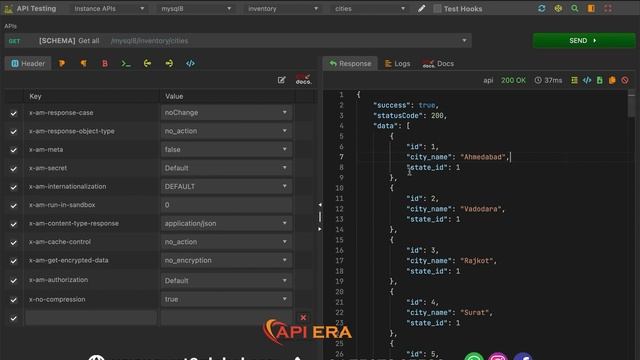640x360 pixels.
Task: Open the mysql8 instance dropdown
Action: click(x=196, y=9)
